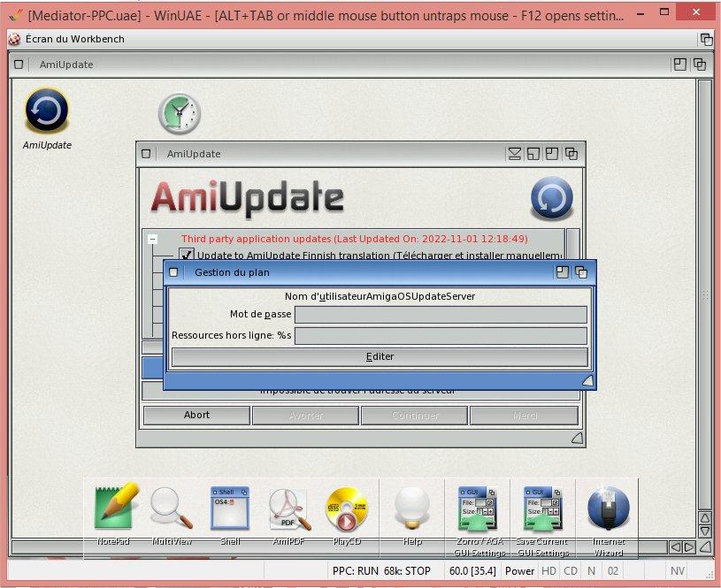Click the Editer button
The width and height of the screenshot is (721, 588).
coord(380,356)
